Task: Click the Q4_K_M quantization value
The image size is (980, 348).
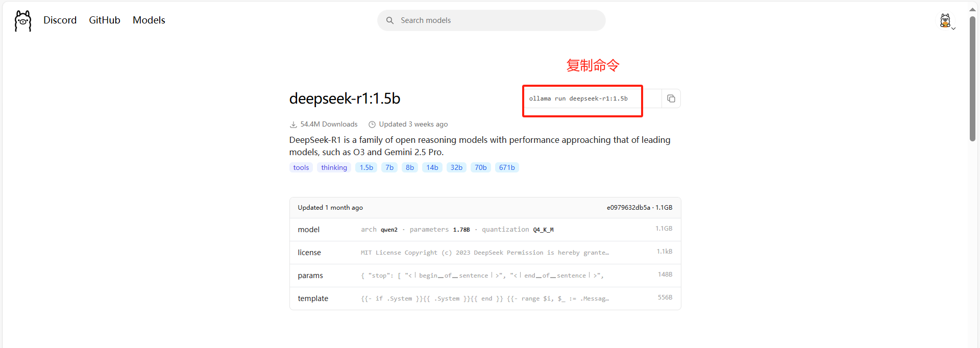Action: 544,230
